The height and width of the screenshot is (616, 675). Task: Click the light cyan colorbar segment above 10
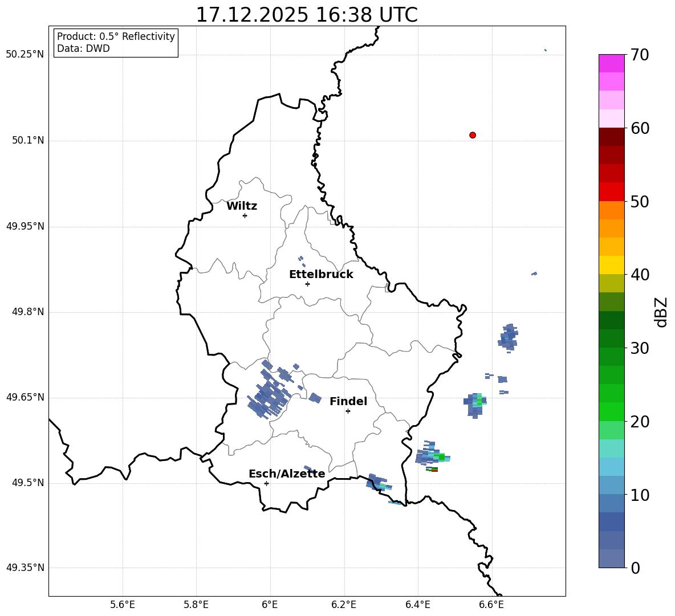click(x=611, y=467)
